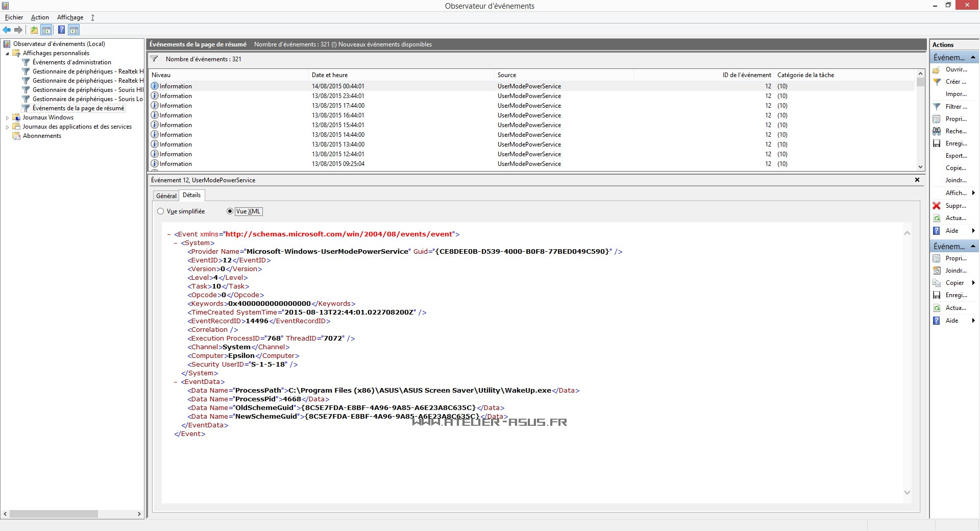This screenshot has width=980, height=531.
Task: Close the event preview pane with X
Action: pos(917,180)
